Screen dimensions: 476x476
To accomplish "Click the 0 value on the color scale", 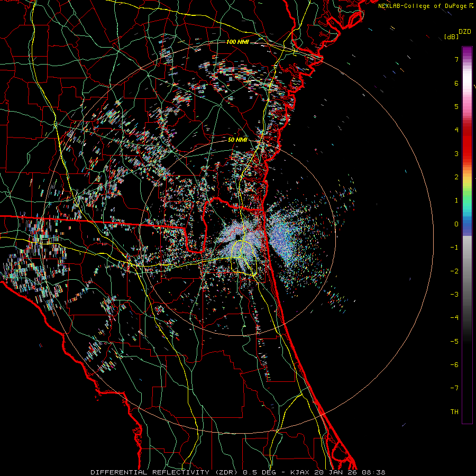I will click(456, 224).
